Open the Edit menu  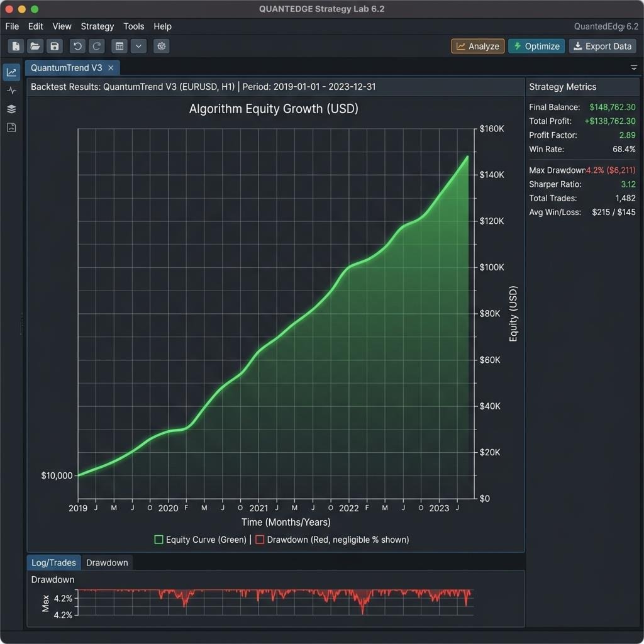pos(36,26)
